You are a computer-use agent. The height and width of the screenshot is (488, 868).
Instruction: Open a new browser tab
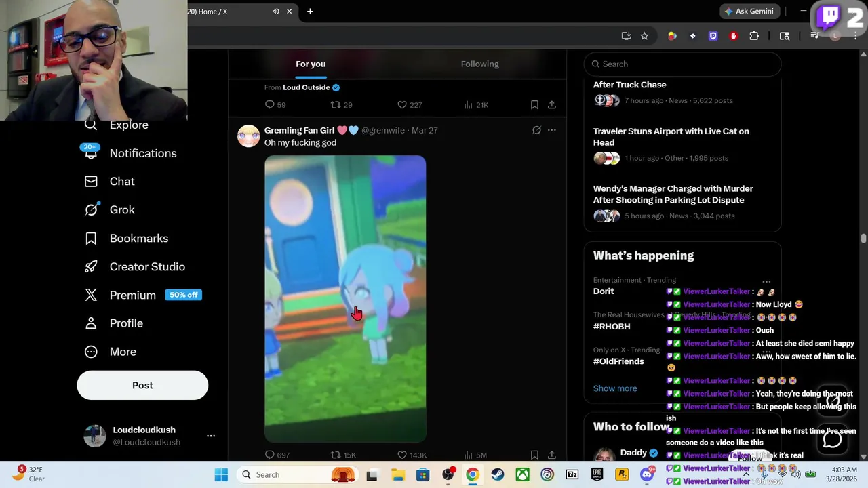point(310,12)
